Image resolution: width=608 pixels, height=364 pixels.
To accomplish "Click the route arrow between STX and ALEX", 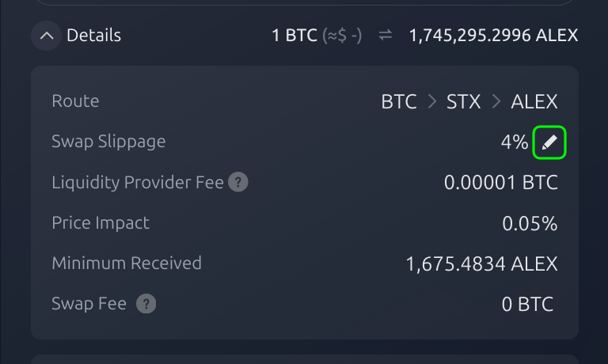I will pos(496,101).
